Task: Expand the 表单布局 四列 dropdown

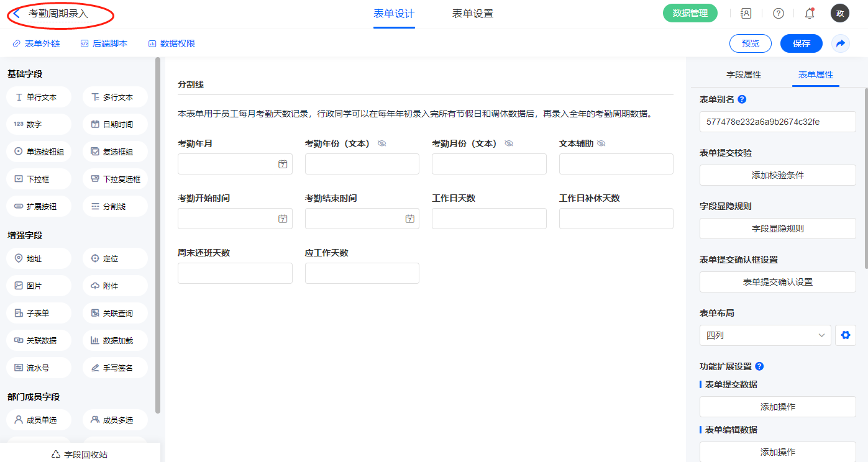Action: pos(765,335)
